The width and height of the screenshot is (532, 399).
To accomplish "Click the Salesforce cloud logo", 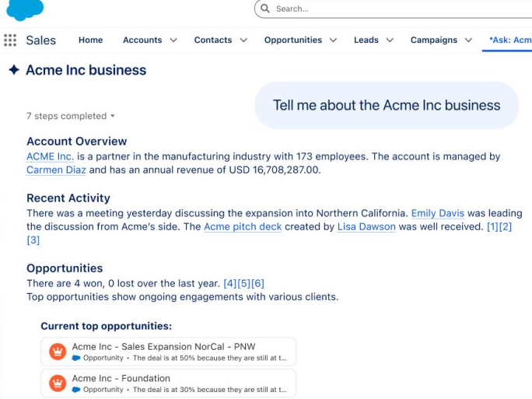I will point(25,9).
